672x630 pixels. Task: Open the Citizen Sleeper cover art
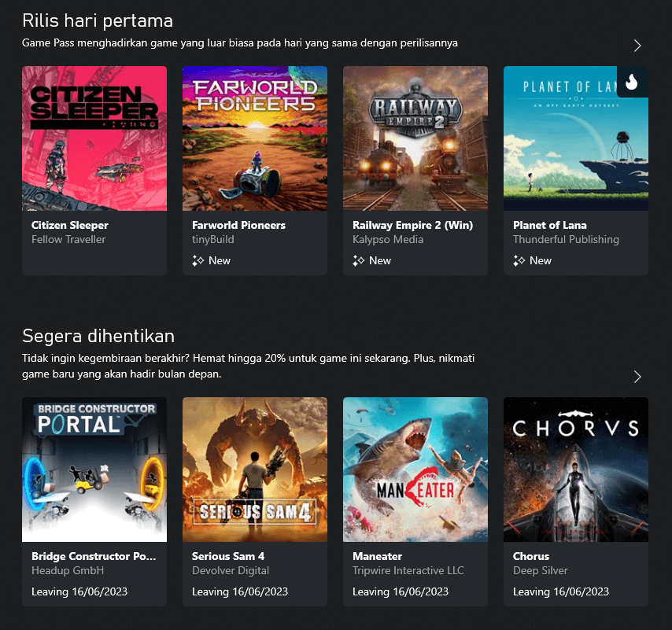94,138
